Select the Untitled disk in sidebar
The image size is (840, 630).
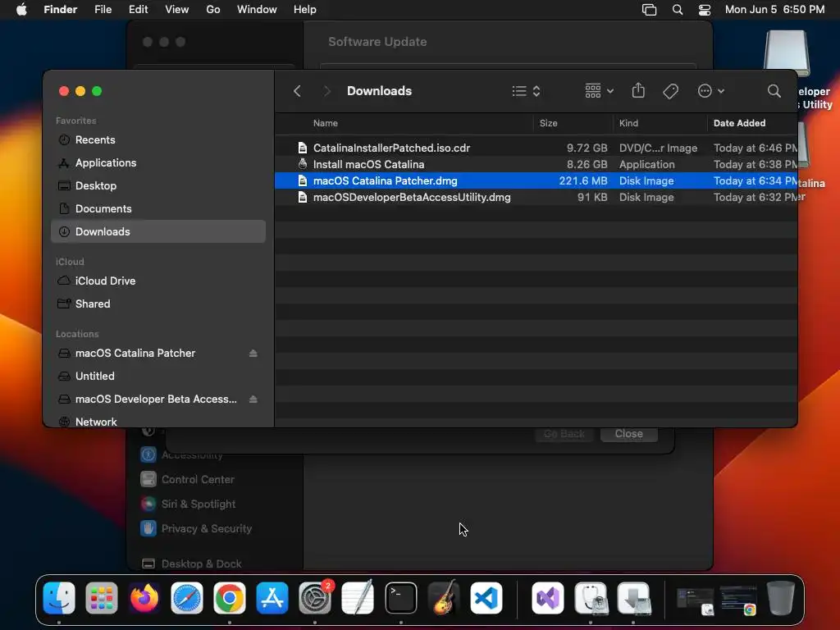[x=158, y=376]
